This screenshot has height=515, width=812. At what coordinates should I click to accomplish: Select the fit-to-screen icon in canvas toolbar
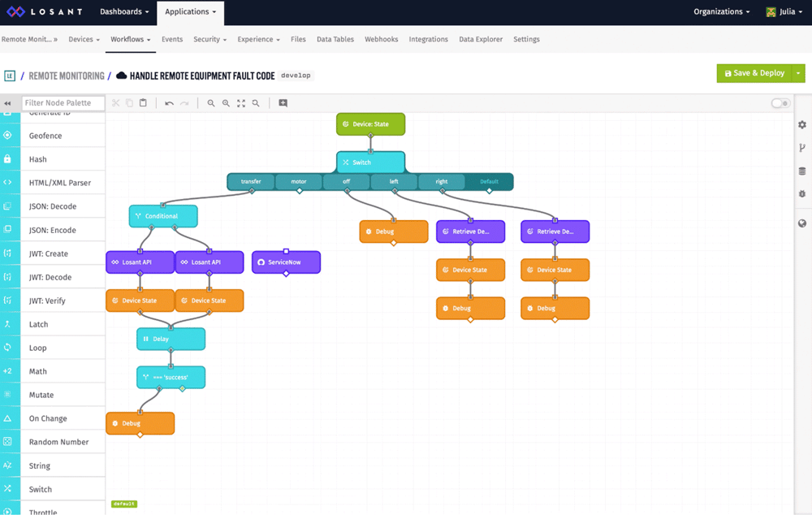(240, 103)
